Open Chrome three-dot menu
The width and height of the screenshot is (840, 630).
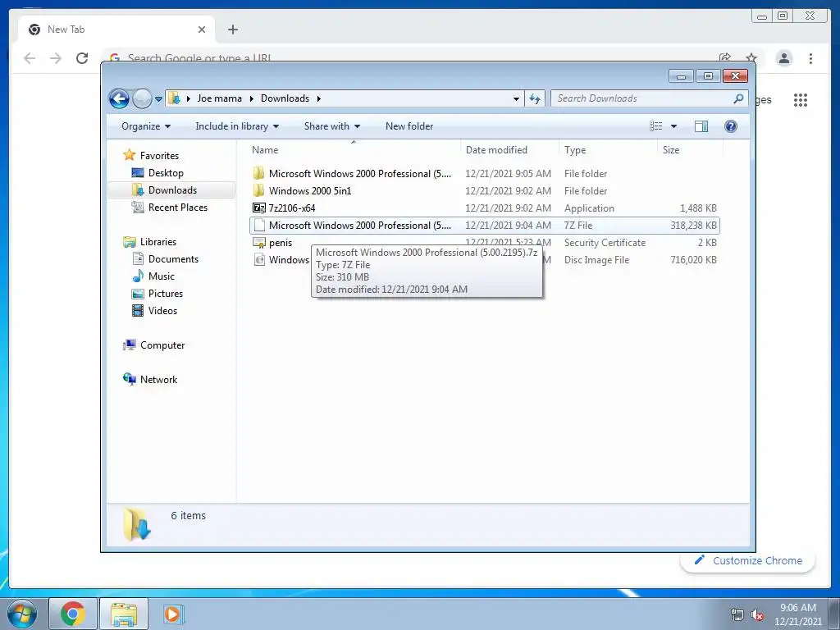tap(810, 58)
